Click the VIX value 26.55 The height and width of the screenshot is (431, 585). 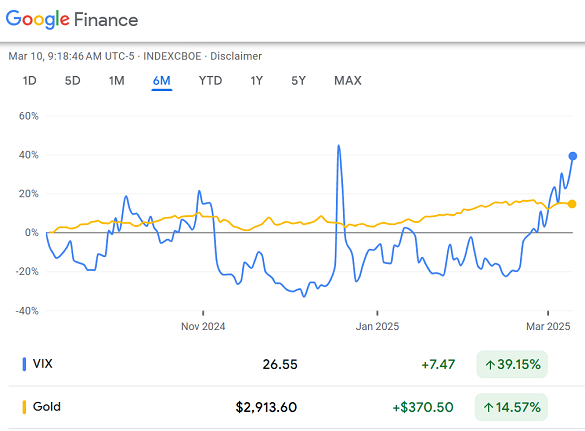pos(280,364)
